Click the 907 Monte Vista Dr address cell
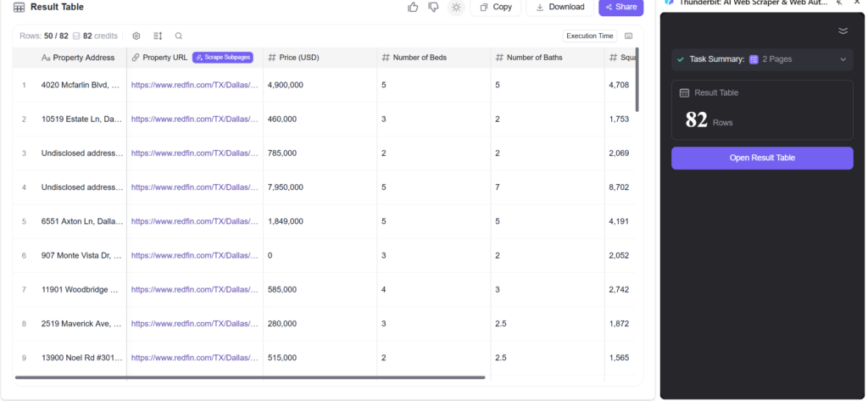The width and height of the screenshot is (868, 401). pos(82,255)
